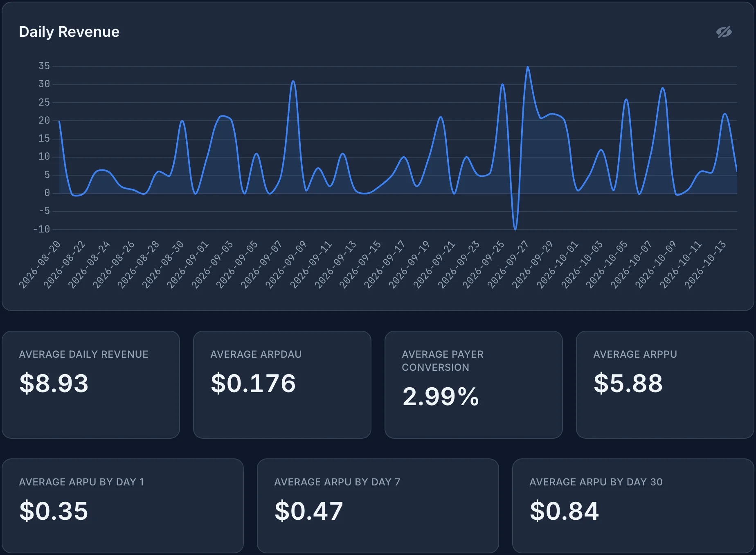Click the 35 y-axis tick label

[x=44, y=66]
